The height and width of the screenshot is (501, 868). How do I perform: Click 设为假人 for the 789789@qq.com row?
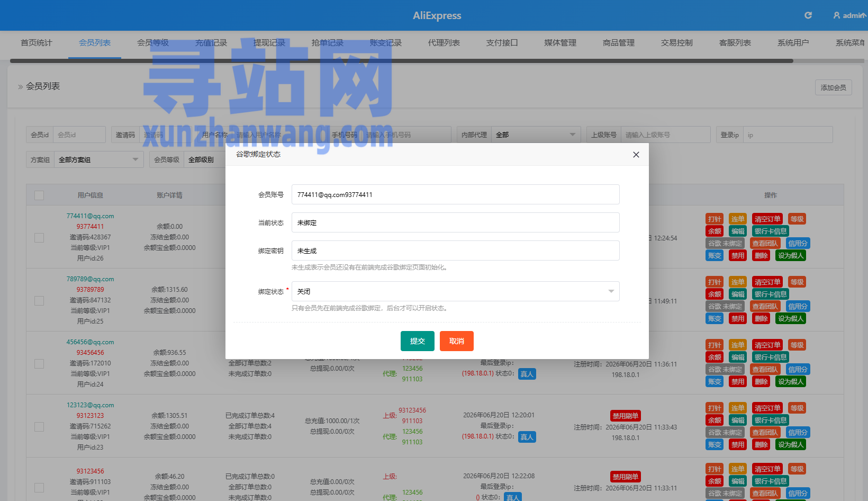coord(791,318)
